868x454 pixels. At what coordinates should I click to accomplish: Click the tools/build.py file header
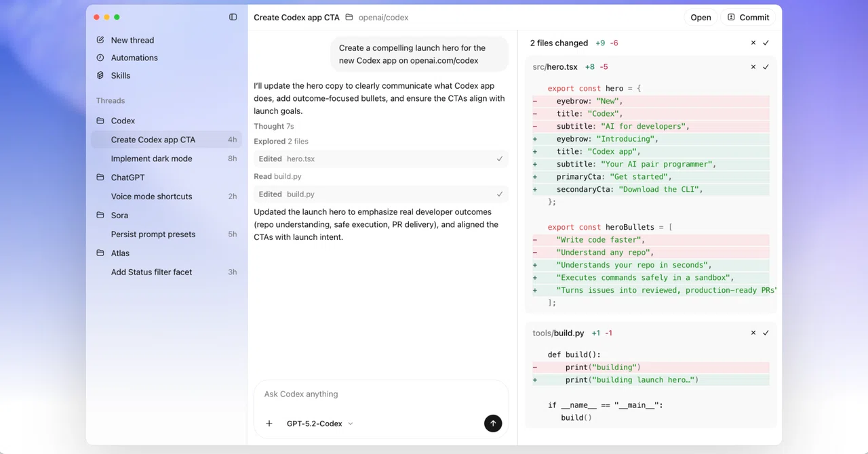pos(651,333)
